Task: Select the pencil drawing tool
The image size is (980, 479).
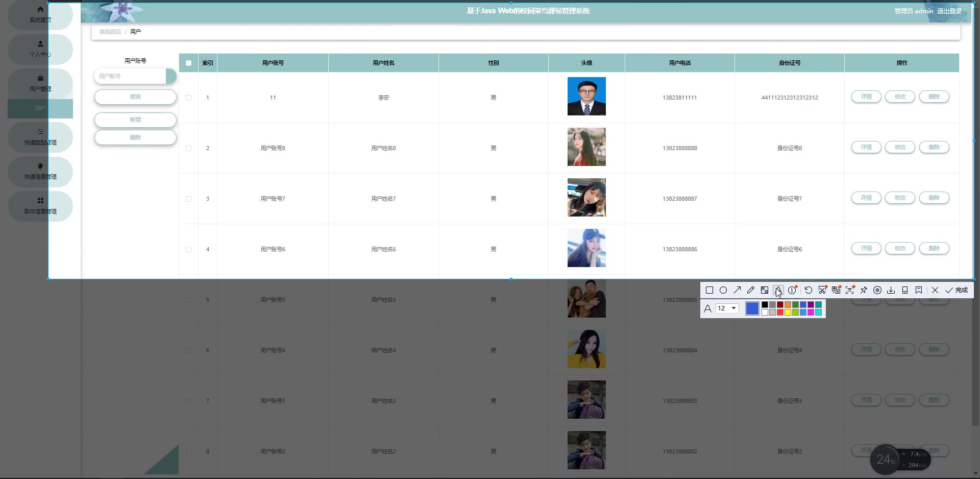Action: (751, 290)
